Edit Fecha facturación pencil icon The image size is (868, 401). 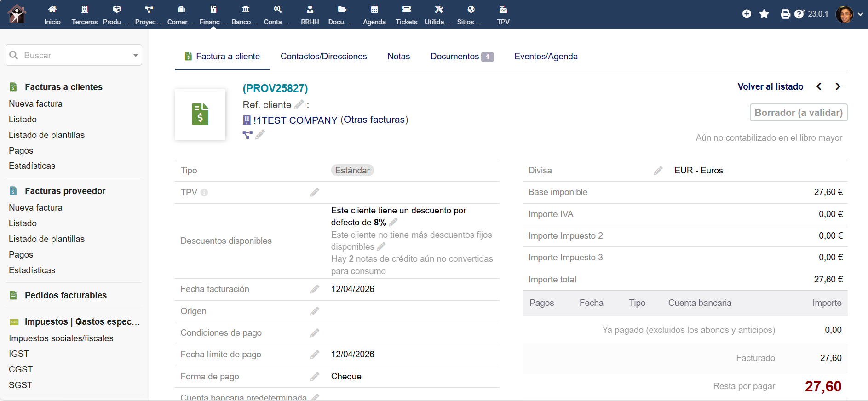click(x=315, y=289)
